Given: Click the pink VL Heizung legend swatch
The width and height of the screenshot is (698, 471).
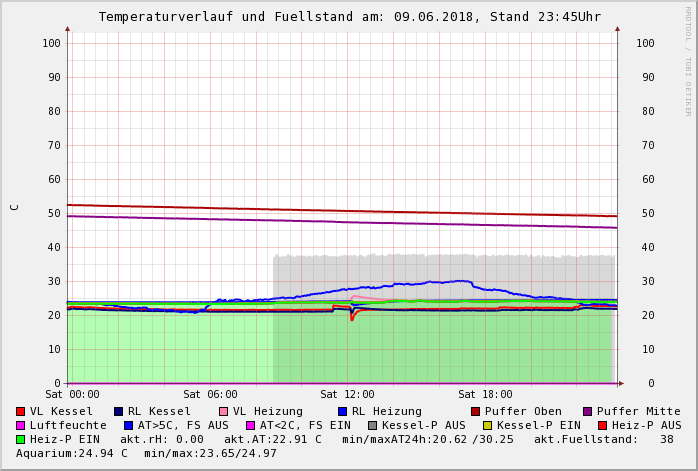Looking at the screenshot, I should click(x=223, y=411).
